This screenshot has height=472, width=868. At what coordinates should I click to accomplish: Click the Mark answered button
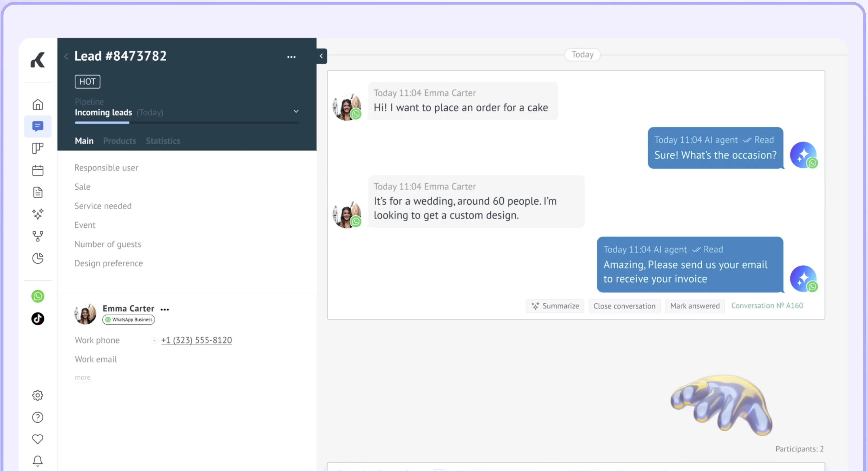695,306
